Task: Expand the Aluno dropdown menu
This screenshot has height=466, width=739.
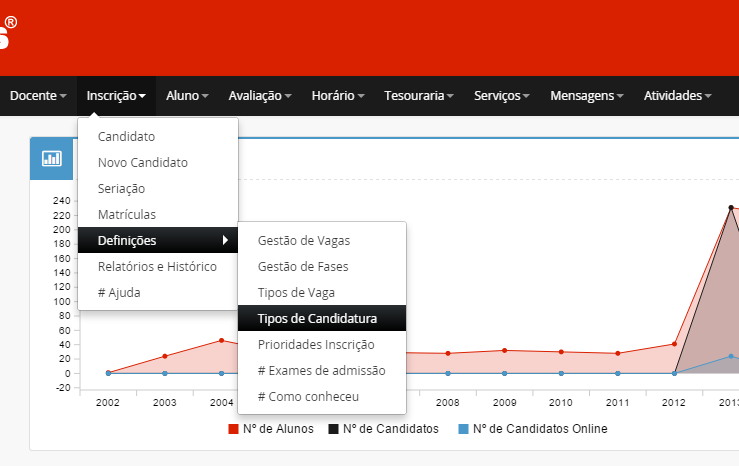Action: click(x=187, y=96)
